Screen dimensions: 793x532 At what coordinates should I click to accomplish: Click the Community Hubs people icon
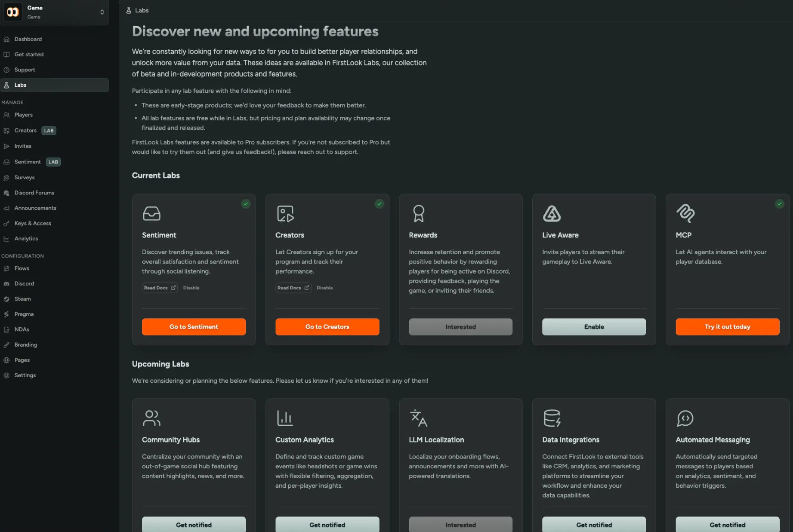(x=151, y=418)
